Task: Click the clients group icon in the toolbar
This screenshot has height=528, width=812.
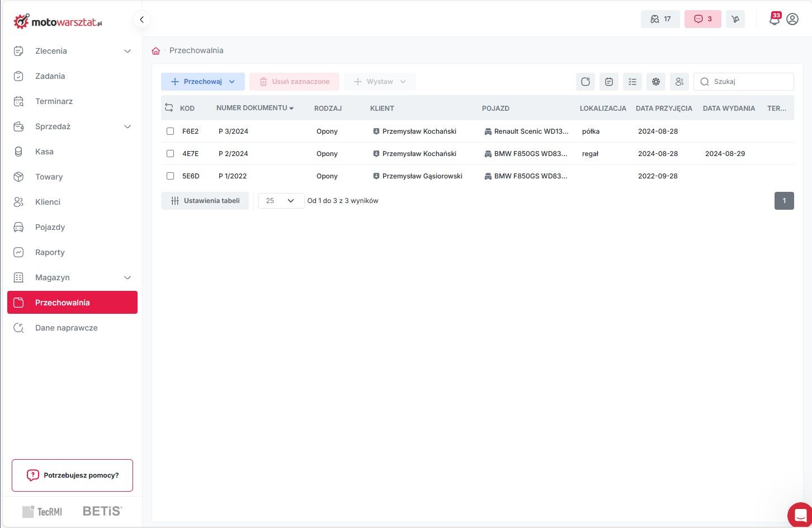Action: [x=679, y=82]
